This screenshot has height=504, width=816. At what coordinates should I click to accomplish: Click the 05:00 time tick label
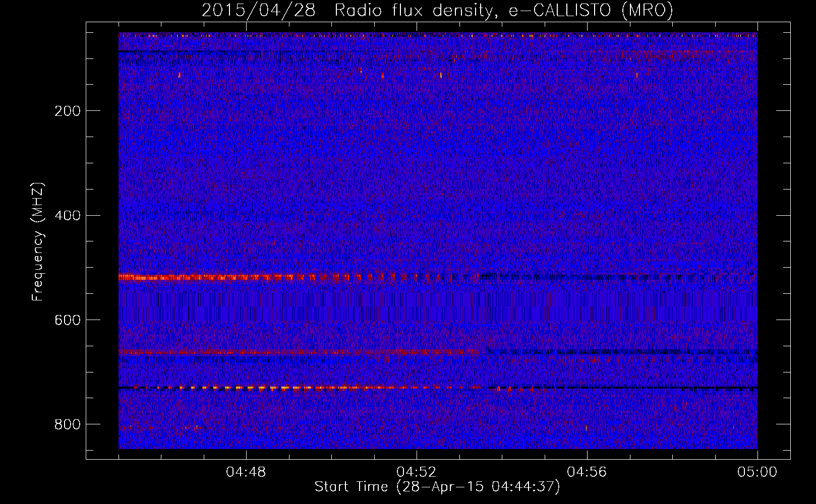coord(757,472)
